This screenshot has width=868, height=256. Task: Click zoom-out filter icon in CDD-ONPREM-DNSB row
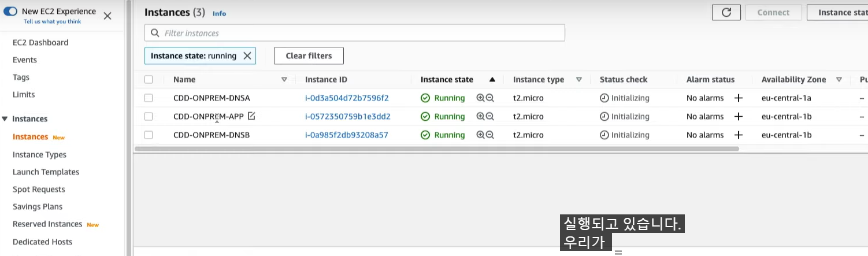coord(490,135)
